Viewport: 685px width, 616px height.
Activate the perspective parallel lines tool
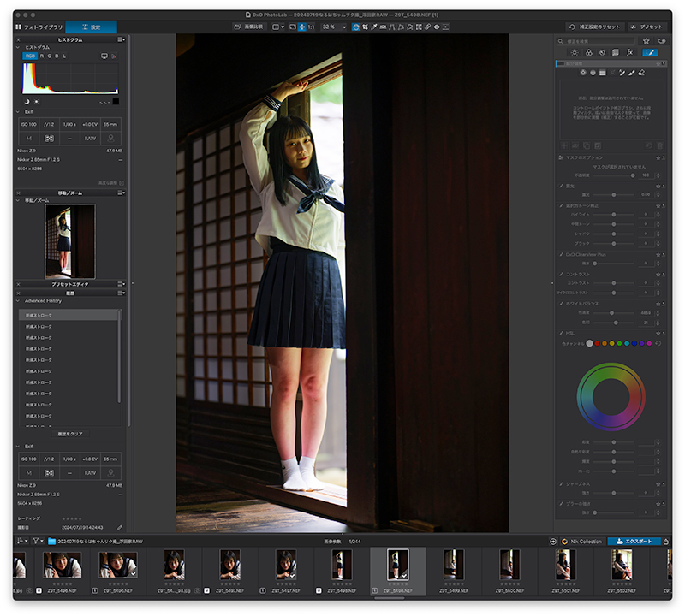tap(392, 27)
